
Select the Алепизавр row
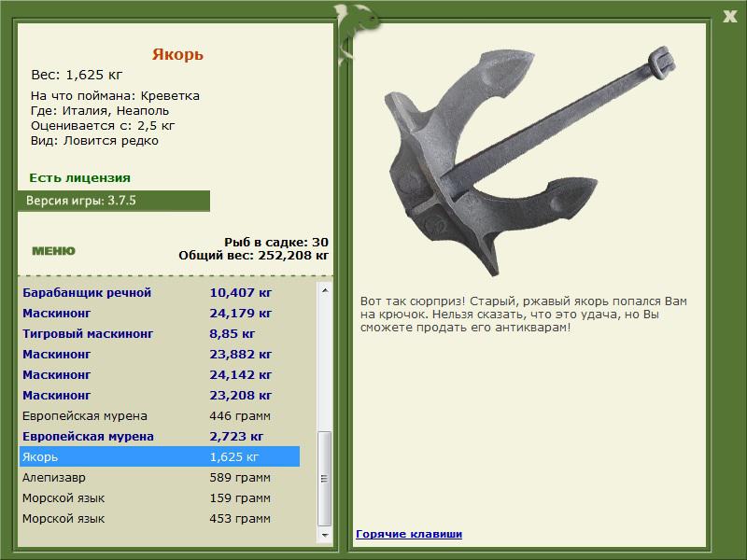click(160, 477)
